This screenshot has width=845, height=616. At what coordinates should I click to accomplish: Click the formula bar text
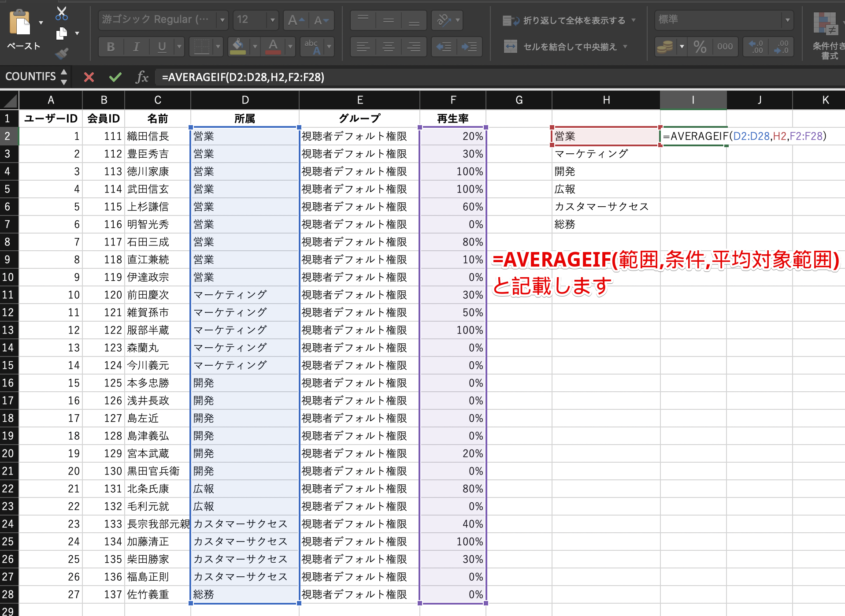click(x=243, y=78)
